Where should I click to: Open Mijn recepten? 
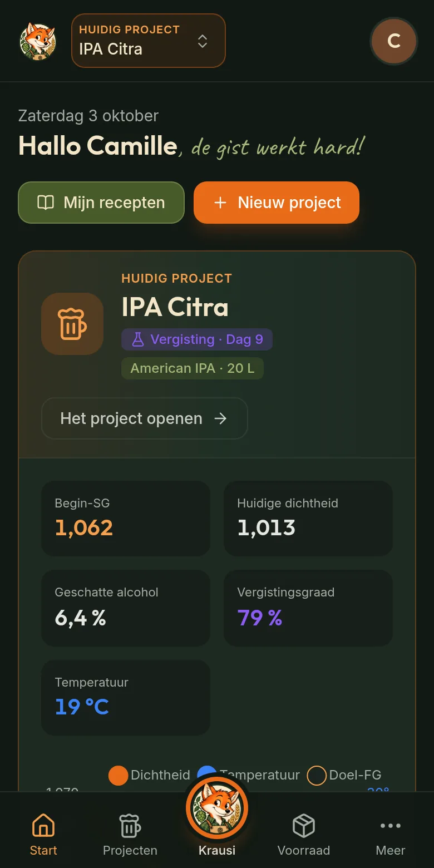pyautogui.click(x=101, y=203)
